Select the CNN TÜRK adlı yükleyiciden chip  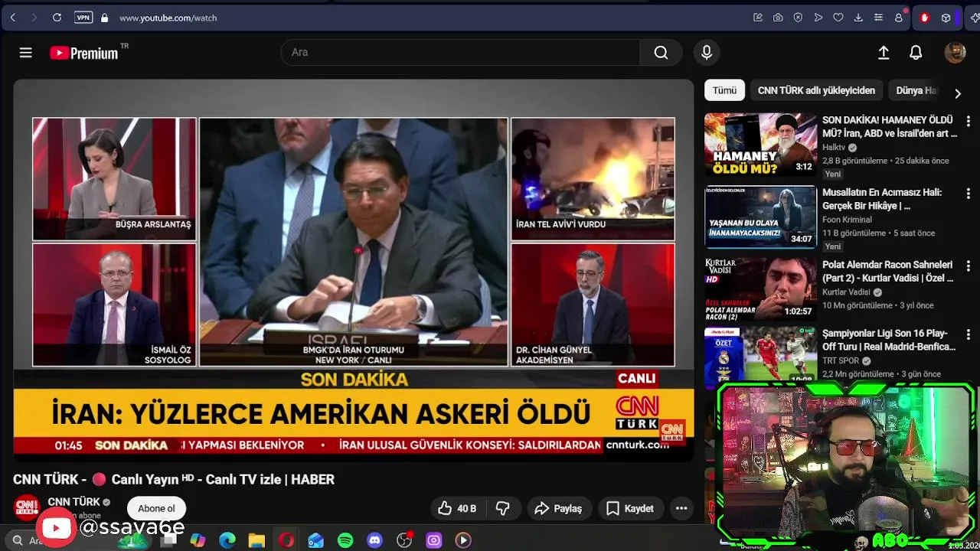pos(816,90)
